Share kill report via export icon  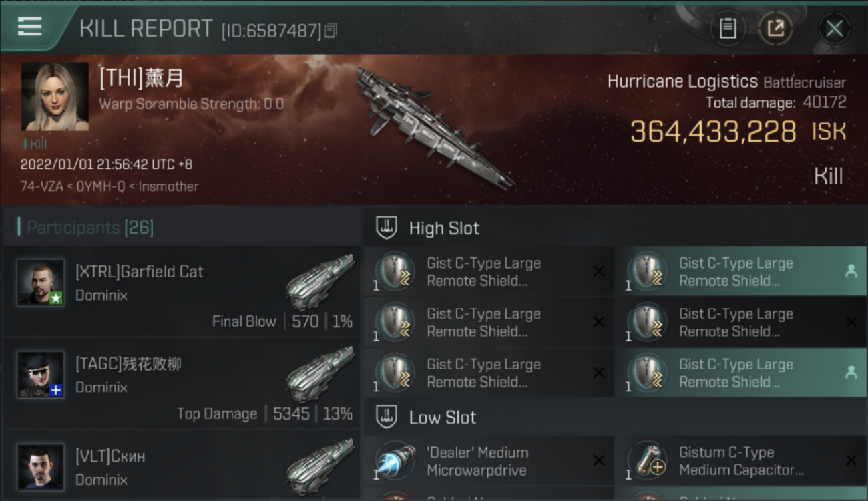coord(776,29)
